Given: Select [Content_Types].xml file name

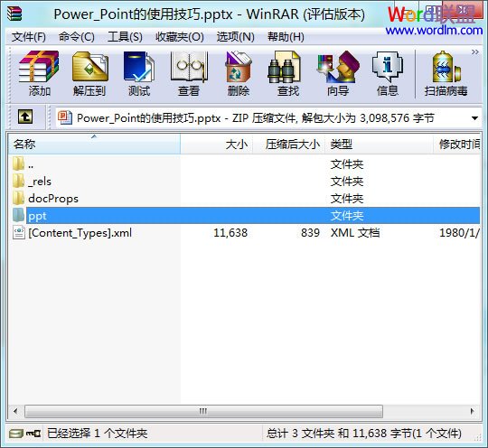Looking at the screenshot, I should pos(80,233).
